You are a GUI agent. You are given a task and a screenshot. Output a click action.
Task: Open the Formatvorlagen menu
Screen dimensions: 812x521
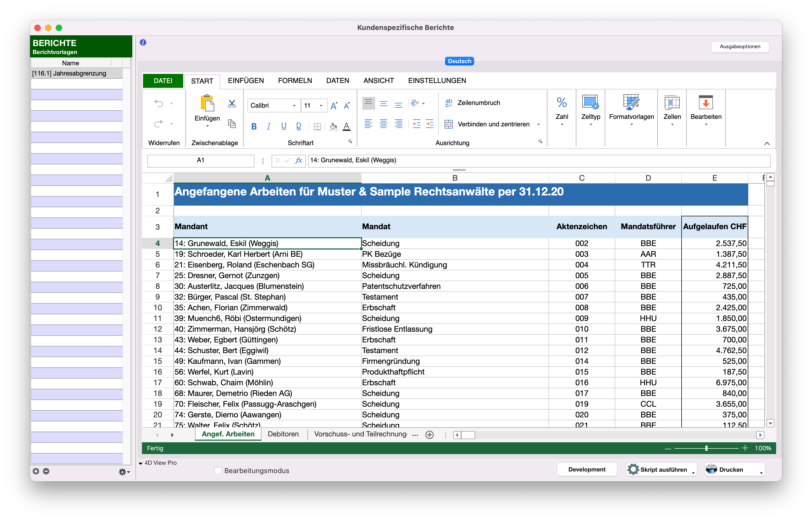[631, 111]
